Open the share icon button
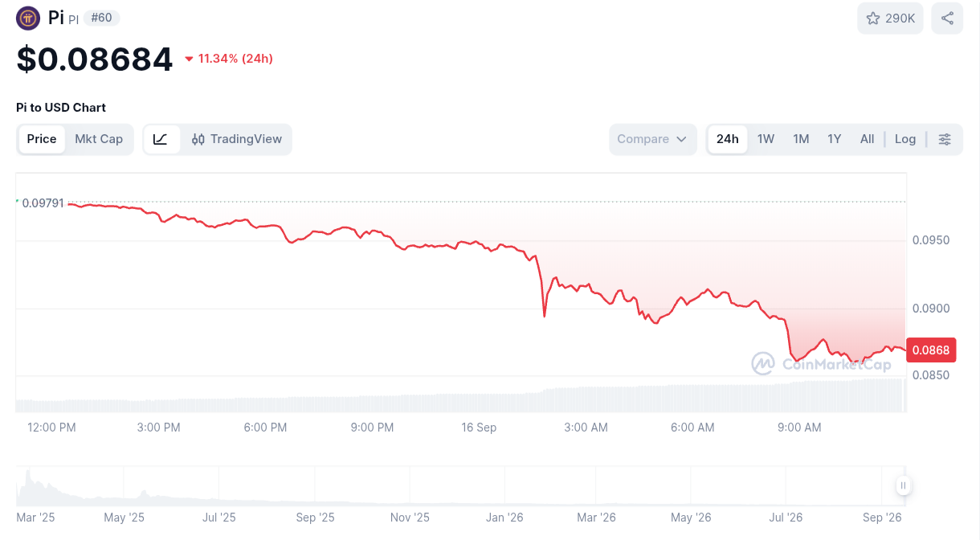Viewport: 980px width, 540px height. (x=947, y=18)
